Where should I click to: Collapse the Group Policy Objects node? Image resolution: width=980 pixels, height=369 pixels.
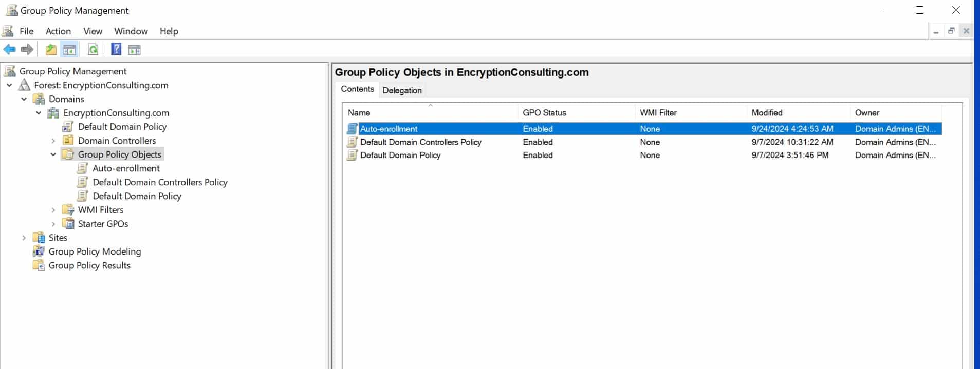click(x=53, y=154)
